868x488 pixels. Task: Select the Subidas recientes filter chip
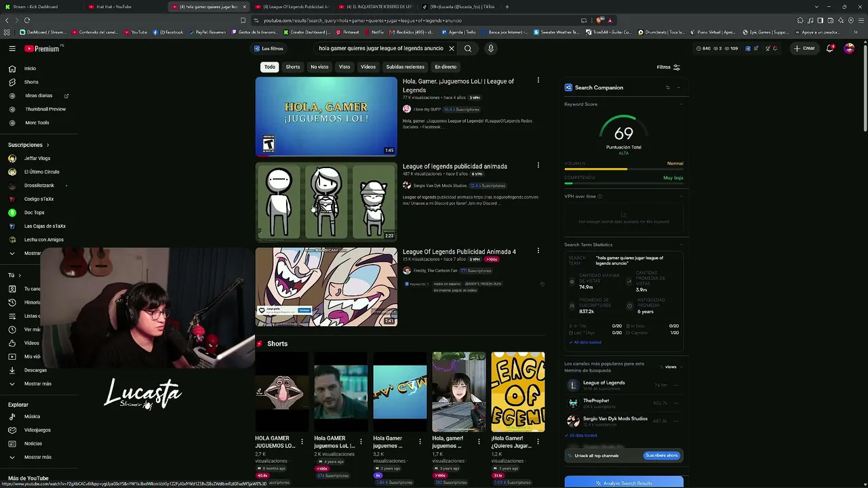[405, 67]
